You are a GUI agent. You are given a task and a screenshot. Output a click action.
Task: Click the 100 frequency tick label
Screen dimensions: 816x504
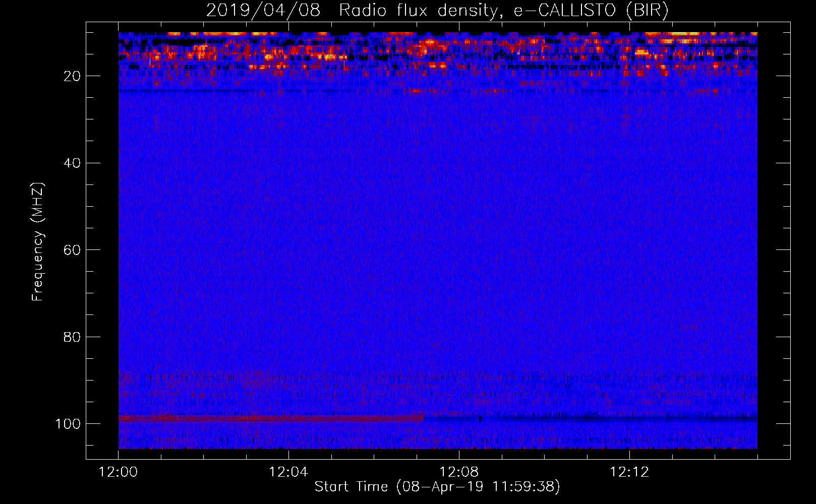(x=68, y=423)
